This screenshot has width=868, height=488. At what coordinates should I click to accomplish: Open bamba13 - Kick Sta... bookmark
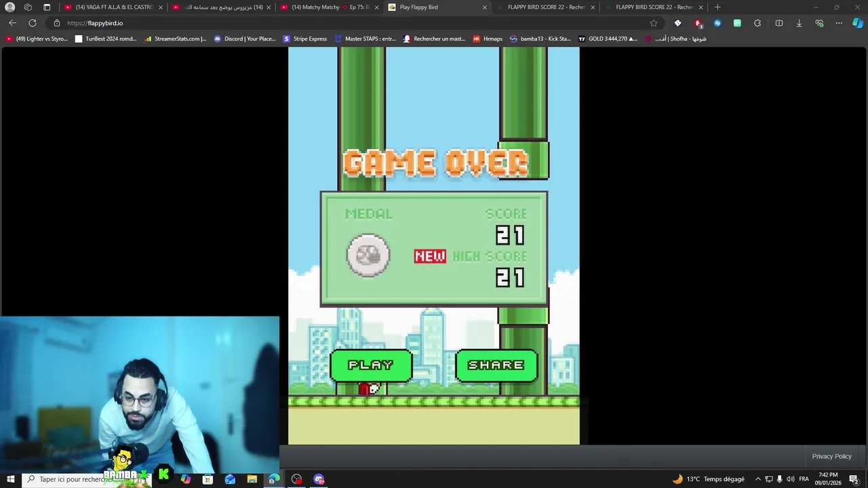point(540,39)
